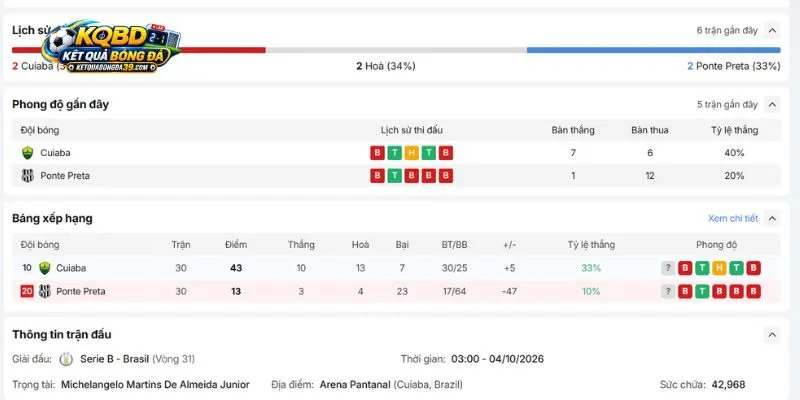Click Cuiaba's 30/25 goal record
This screenshot has width=800, height=400.
point(454,268)
